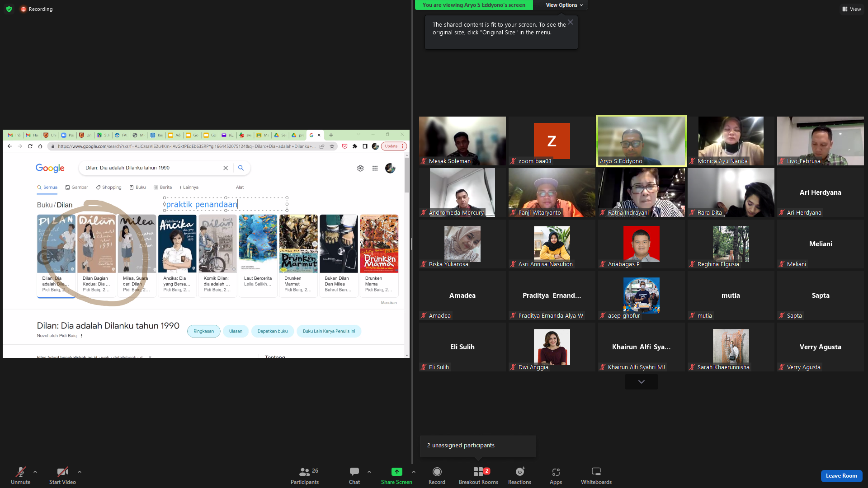Open Breakout Rooms
This screenshot has width=868, height=488.
pos(478,476)
